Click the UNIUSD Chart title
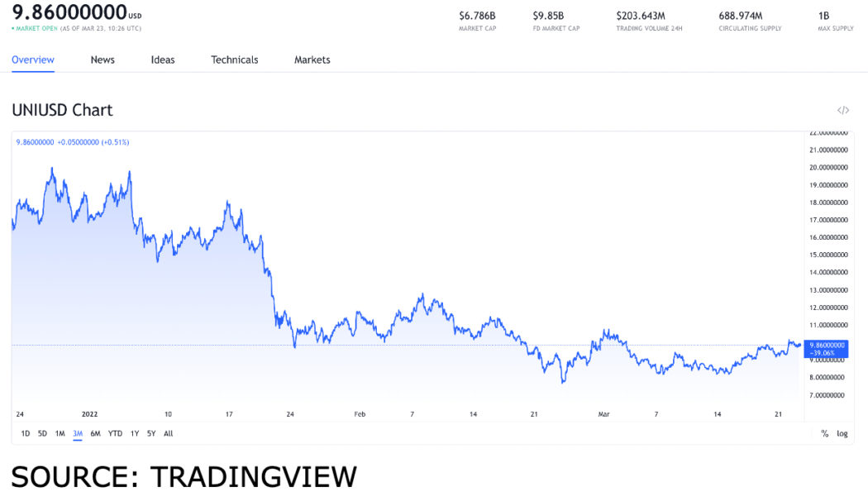Viewport: 868px width, 496px height. click(x=62, y=110)
